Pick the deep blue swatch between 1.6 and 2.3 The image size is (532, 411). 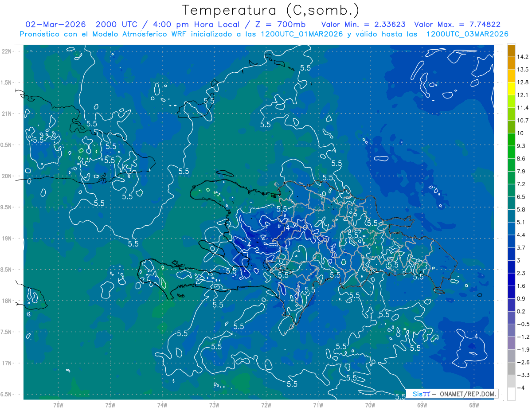click(511, 279)
